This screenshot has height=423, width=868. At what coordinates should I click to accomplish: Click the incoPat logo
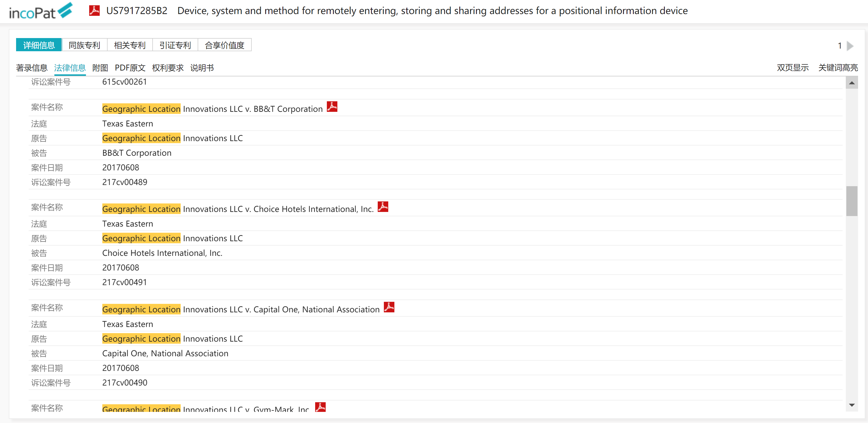pyautogui.click(x=40, y=11)
